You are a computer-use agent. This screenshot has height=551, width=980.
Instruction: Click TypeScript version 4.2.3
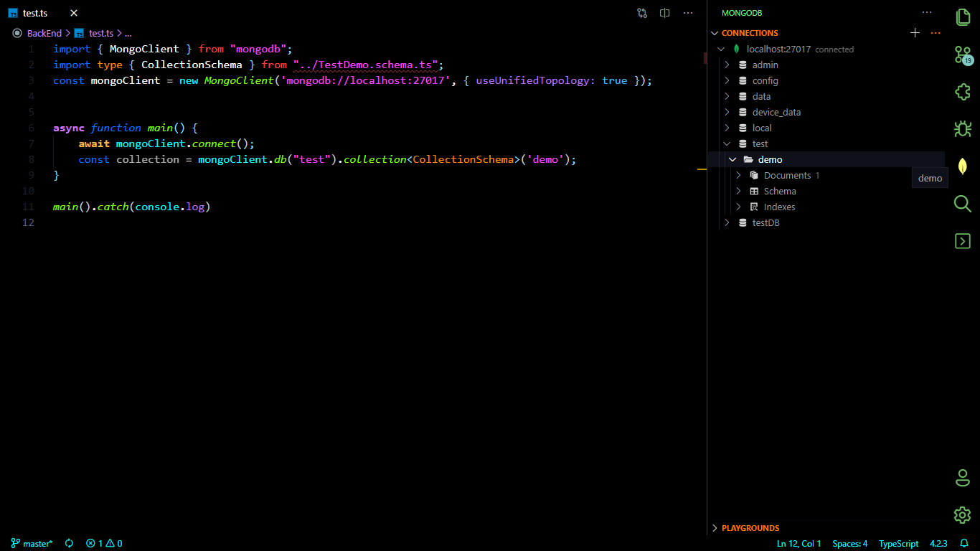point(938,544)
